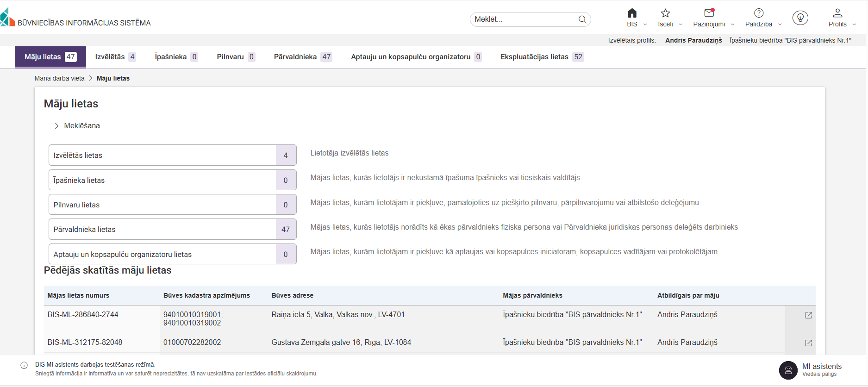The width and height of the screenshot is (868, 387).
Task: Click the BIS home icon
Action: (632, 13)
